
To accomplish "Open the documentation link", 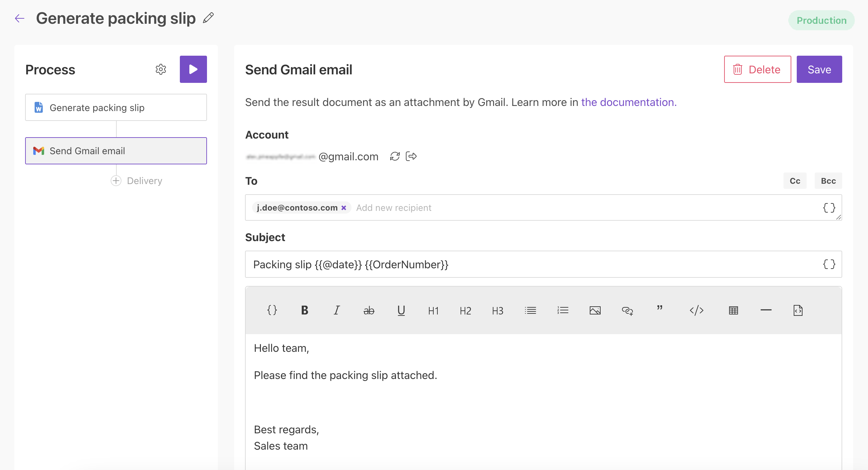I will point(629,102).
